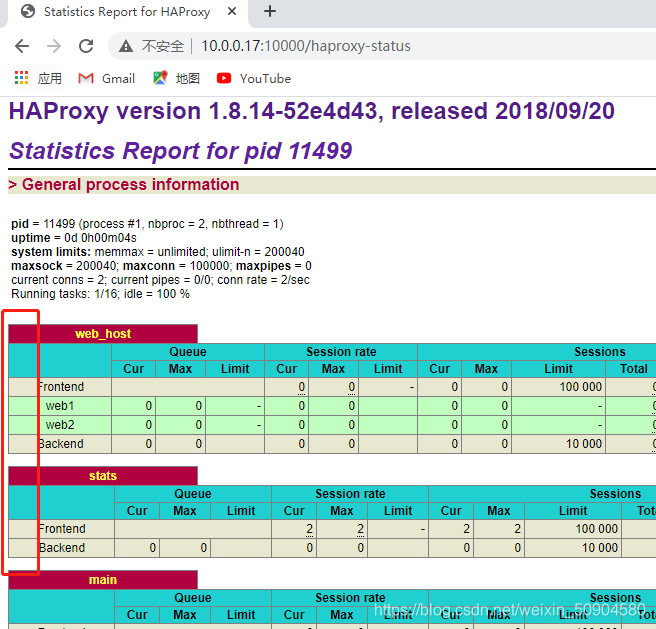This screenshot has height=629, width=656.
Task: Click Frontend row in web_host table
Action: coord(62,387)
